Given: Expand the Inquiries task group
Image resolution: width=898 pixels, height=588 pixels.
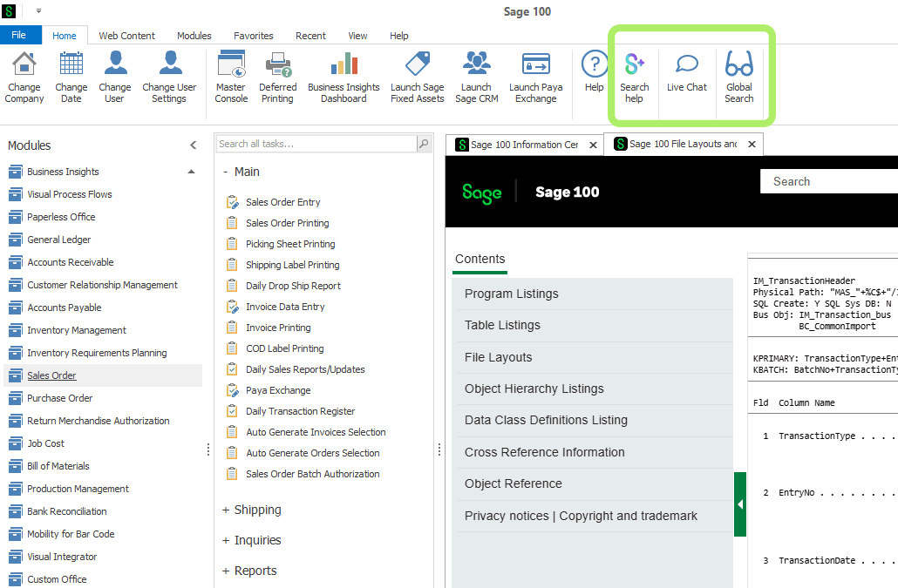Looking at the screenshot, I should (226, 541).
